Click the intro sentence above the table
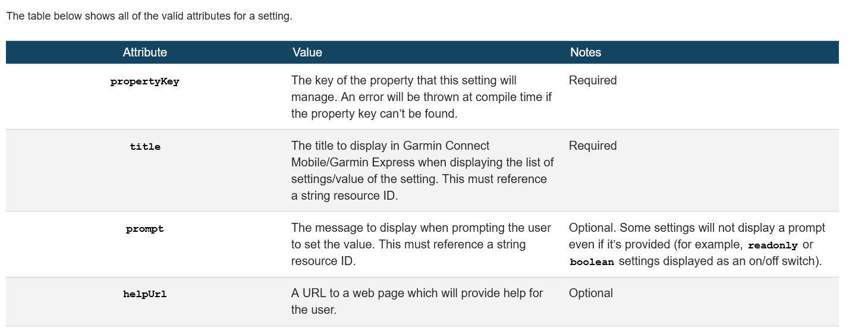Image resolution: width=868 pixels, height=334 pixels. point(149,16)
